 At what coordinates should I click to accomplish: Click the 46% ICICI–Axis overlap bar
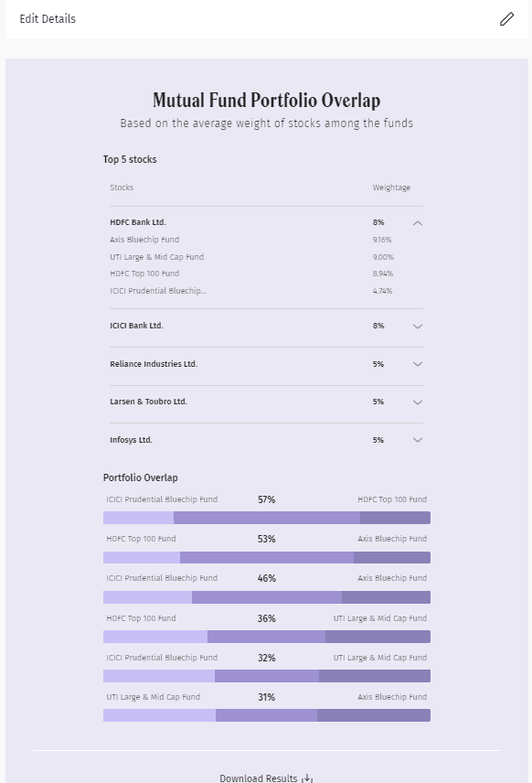tap(267, 596)
